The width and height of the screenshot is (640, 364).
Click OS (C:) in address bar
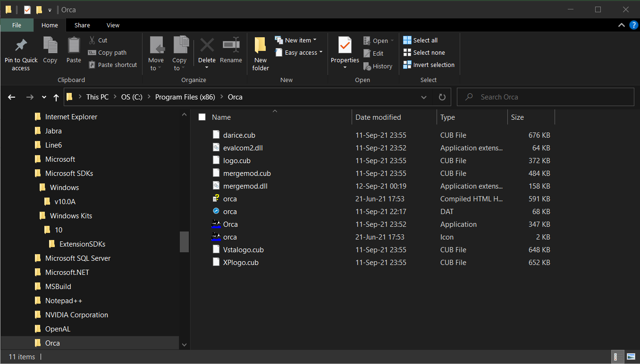132,97
